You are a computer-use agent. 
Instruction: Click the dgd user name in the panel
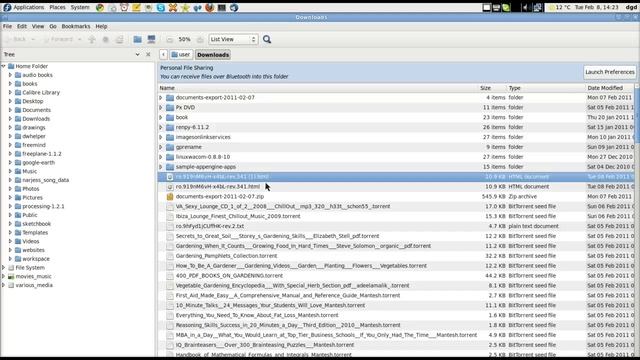631,7
